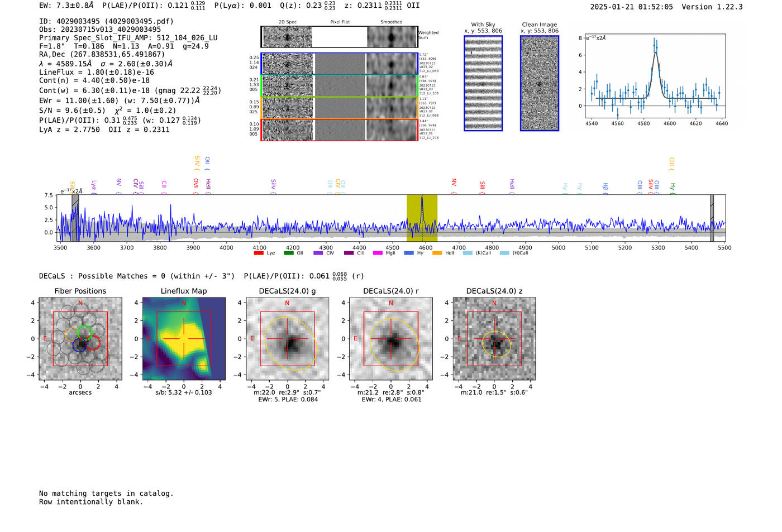Click the EWr: 5, PLAE: 0.084 caption
This screenshot has width=782, height=532.
click(x=289, y=400)
